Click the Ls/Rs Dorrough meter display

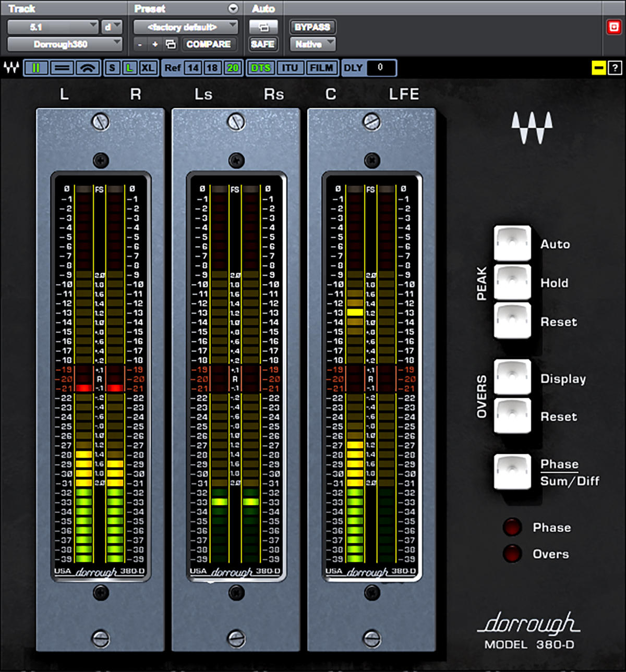coord(236,376)
